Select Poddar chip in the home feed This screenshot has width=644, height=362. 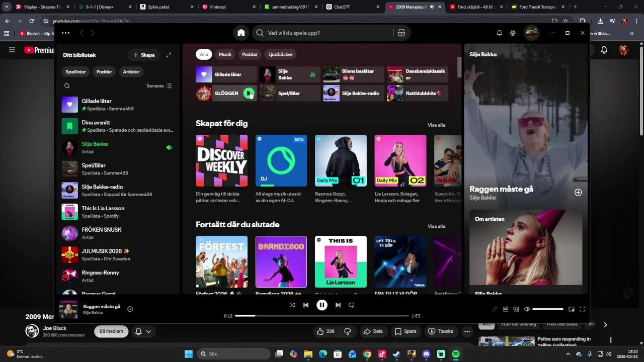tap(250, 54)
